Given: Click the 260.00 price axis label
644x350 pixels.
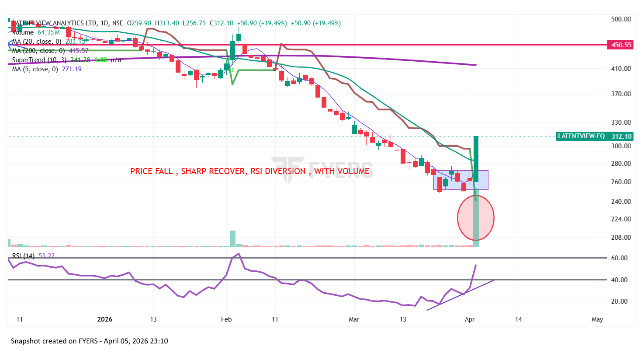Looking at the screenshot, I should 621,182.
